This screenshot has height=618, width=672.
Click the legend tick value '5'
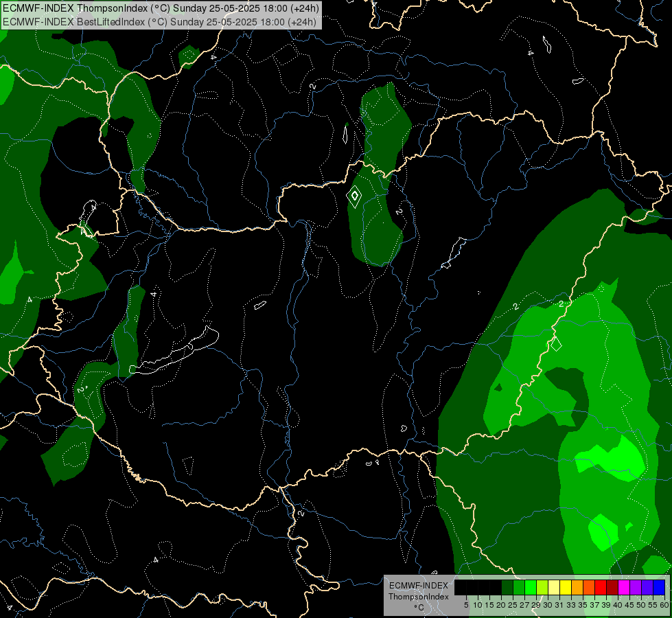point(466,605)
